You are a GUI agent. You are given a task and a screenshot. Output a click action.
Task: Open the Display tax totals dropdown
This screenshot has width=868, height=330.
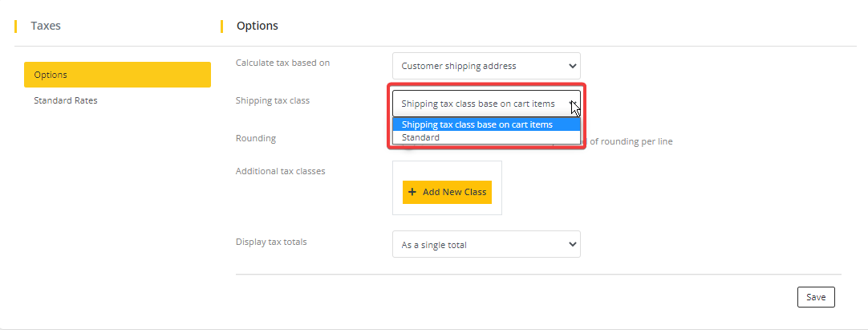485,244
